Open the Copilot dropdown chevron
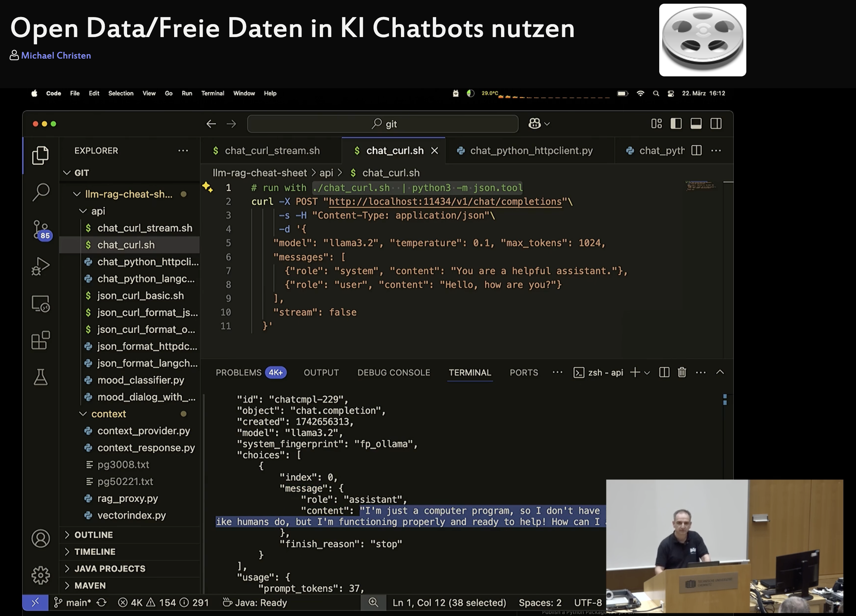Viewport: 856px width, 616px height. tap(547, 124)
